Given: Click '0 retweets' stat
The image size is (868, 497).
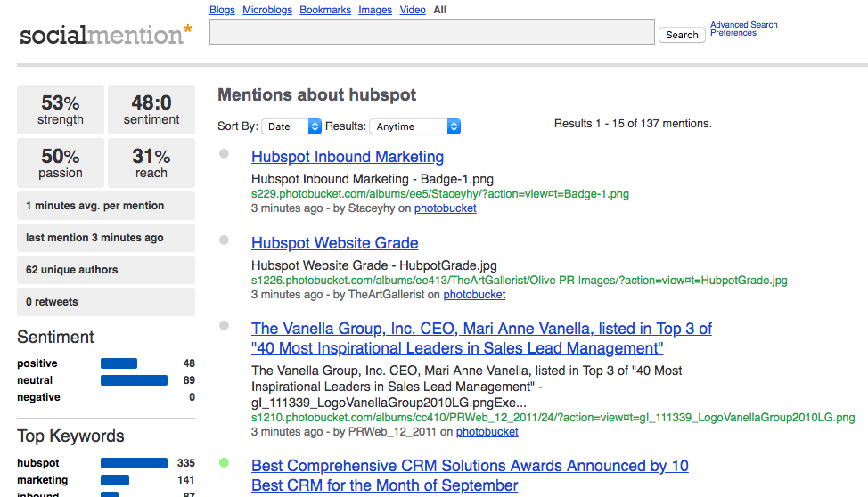Looking at the screenshot, I should tap(106, 302).
